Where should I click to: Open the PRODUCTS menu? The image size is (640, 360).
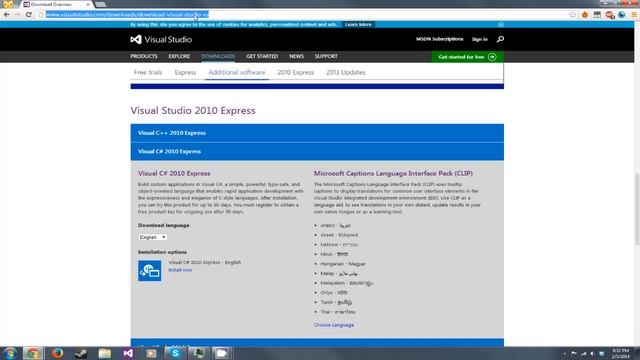coord(144,56)
